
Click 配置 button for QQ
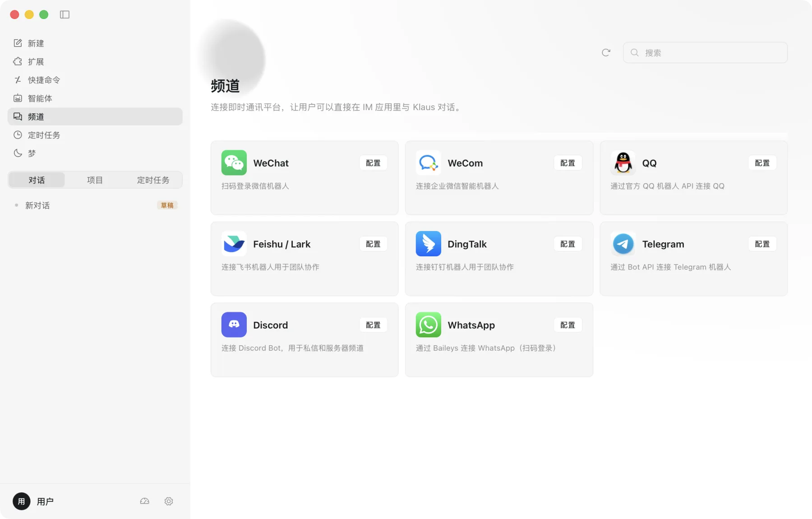click(762, 163)
